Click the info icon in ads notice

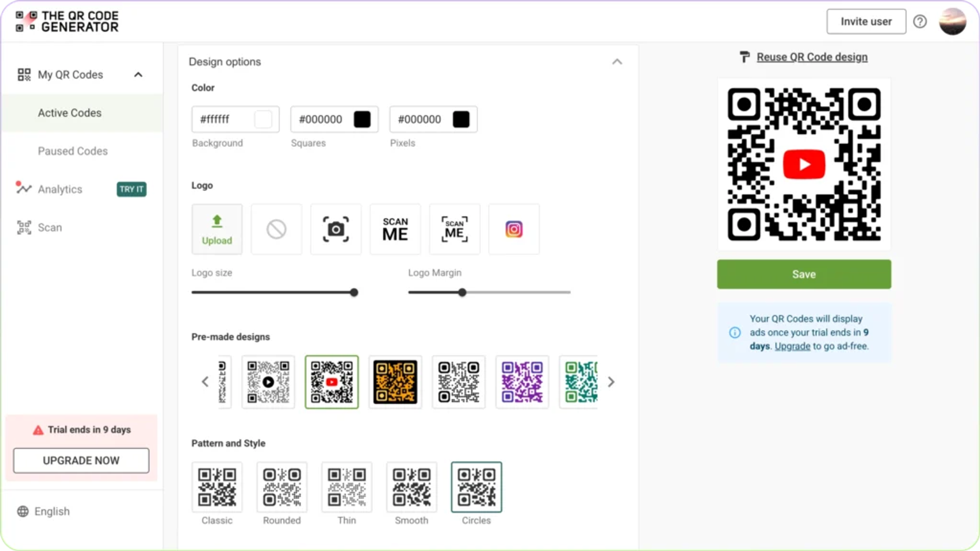point(735,333)
